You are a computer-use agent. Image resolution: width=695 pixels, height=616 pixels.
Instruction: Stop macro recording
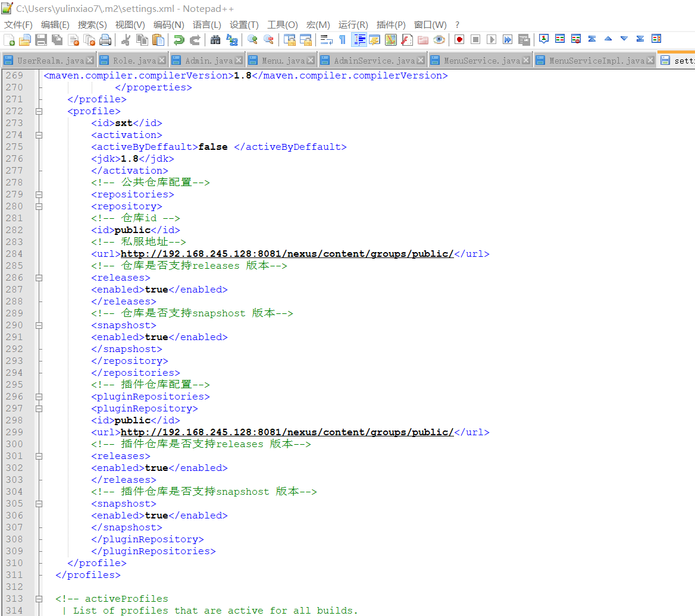click(x=475, y=40)
